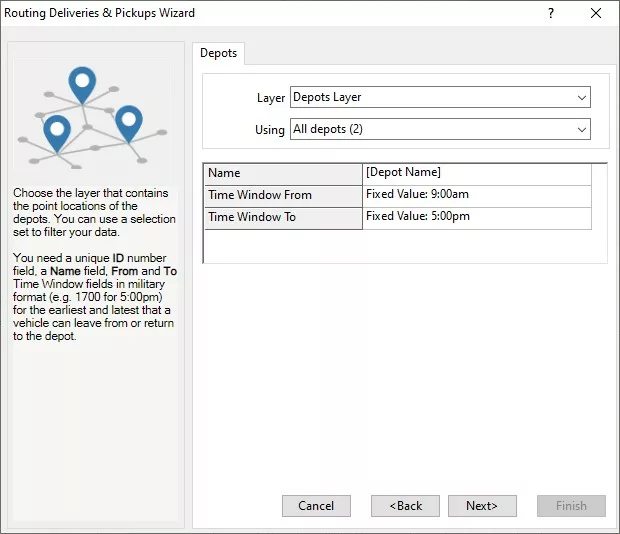Select the Time Window To row label

coord(283,218)
